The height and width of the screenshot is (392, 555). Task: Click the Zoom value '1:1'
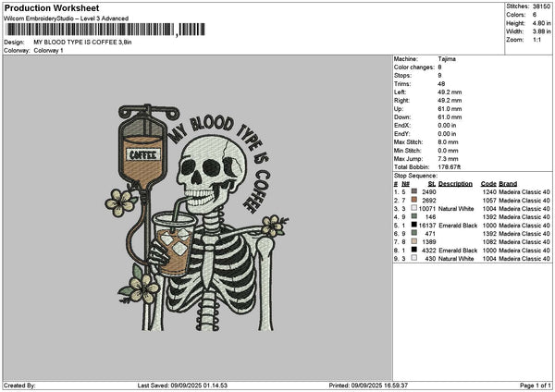[x=536, y=40]
